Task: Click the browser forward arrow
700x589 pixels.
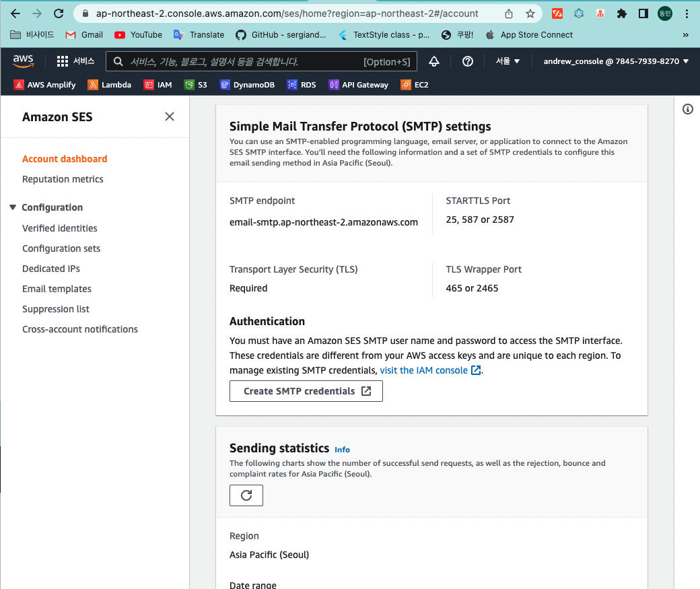Action: click(37, 13)
